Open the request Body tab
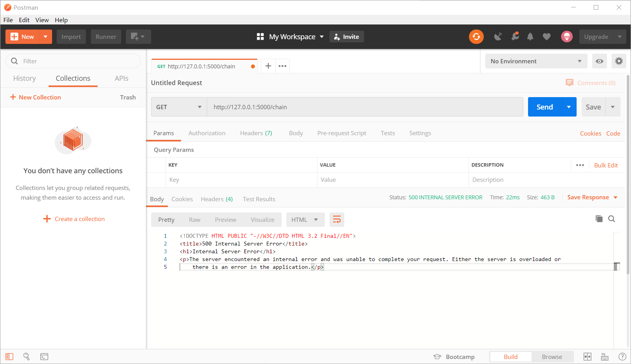This screenshot has height=364, width=631. [x=296, y=133]
